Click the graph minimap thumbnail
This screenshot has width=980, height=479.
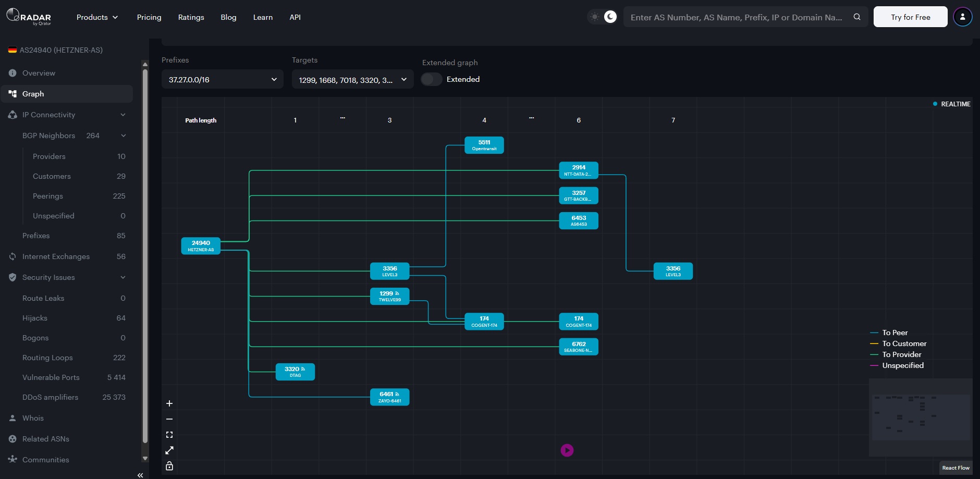tap(921, 417)
